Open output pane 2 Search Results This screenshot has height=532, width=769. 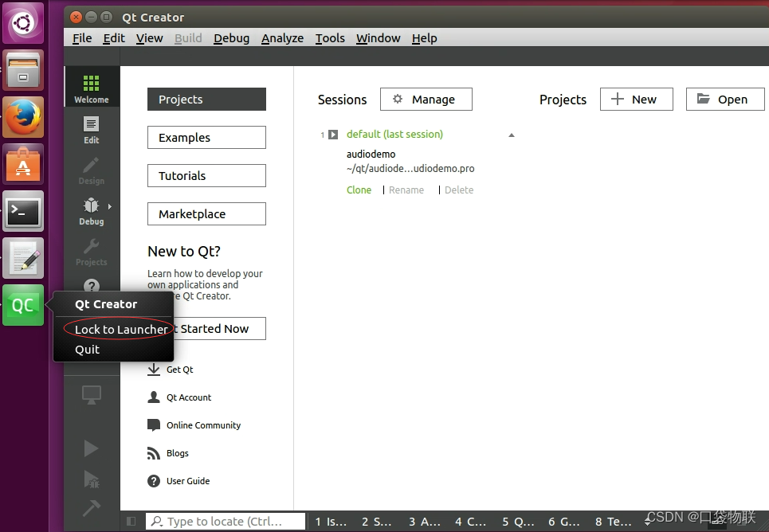[376, 522]
